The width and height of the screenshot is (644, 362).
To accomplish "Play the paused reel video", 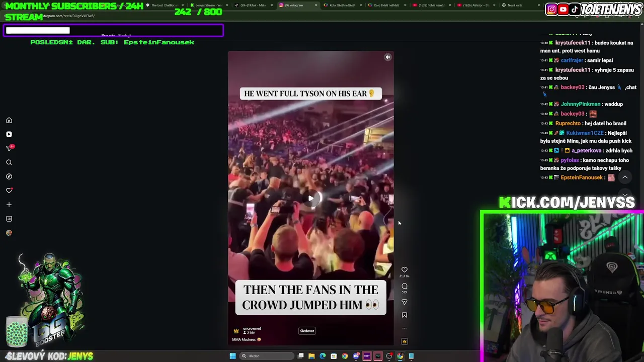I will (311, 199).
